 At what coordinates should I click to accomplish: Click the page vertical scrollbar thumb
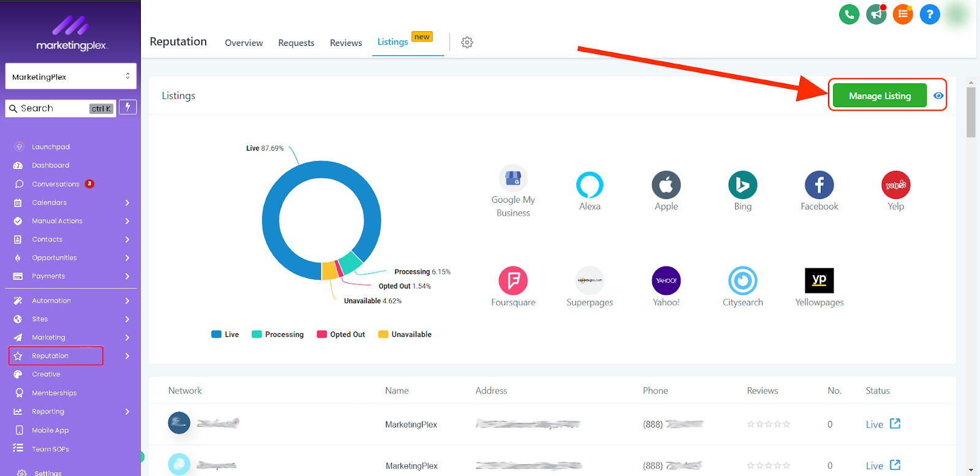pos(971,113)
